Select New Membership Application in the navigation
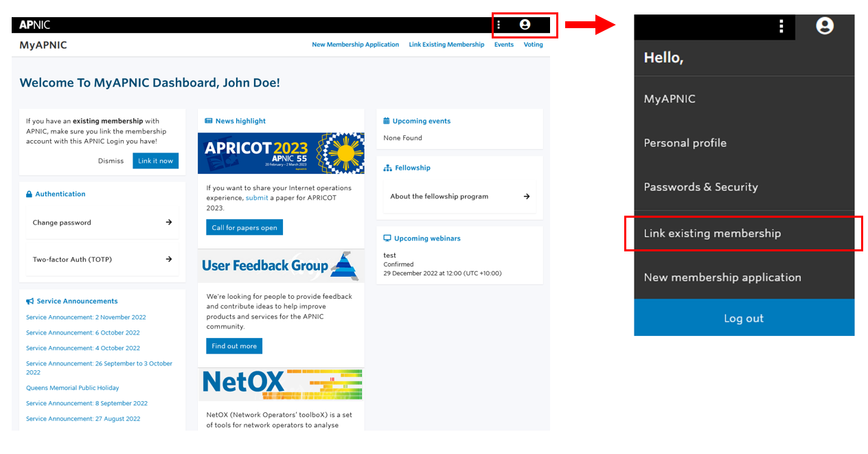This screenshot has width=868, height=454. point(355,44)
